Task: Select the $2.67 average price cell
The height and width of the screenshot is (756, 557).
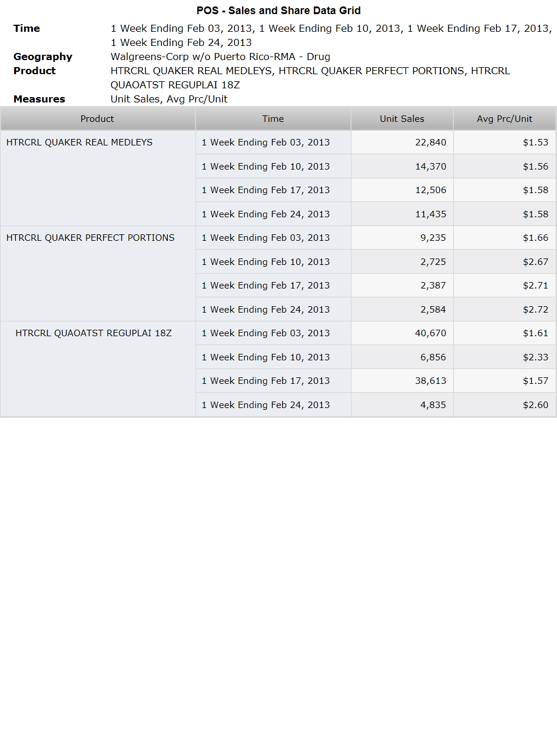Action: tap(505, 262)
